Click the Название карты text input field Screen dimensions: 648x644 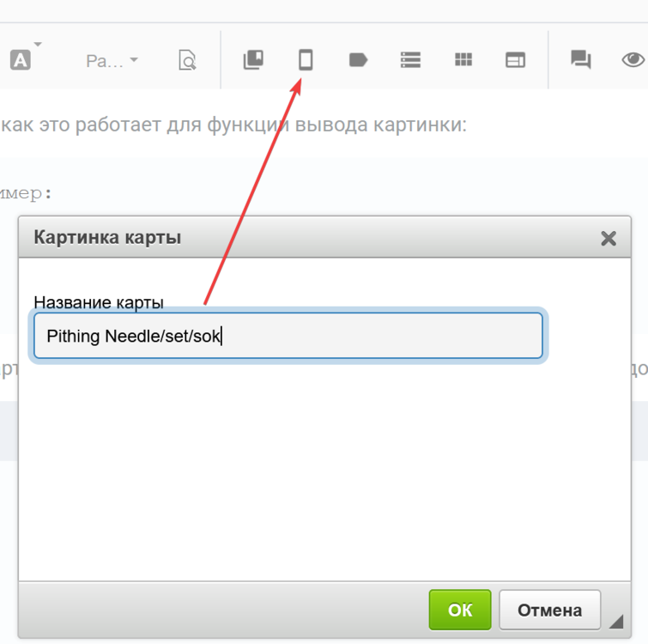pos(288,336)
